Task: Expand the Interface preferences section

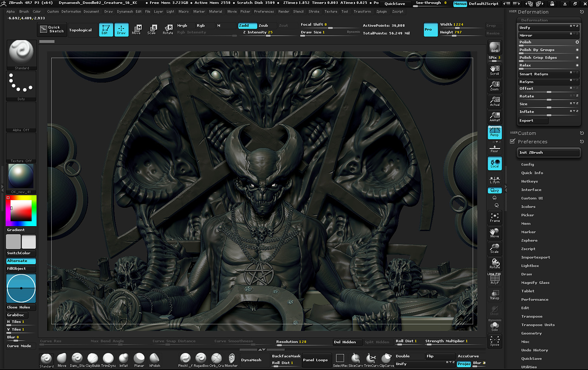Action: tap(531, 190)
